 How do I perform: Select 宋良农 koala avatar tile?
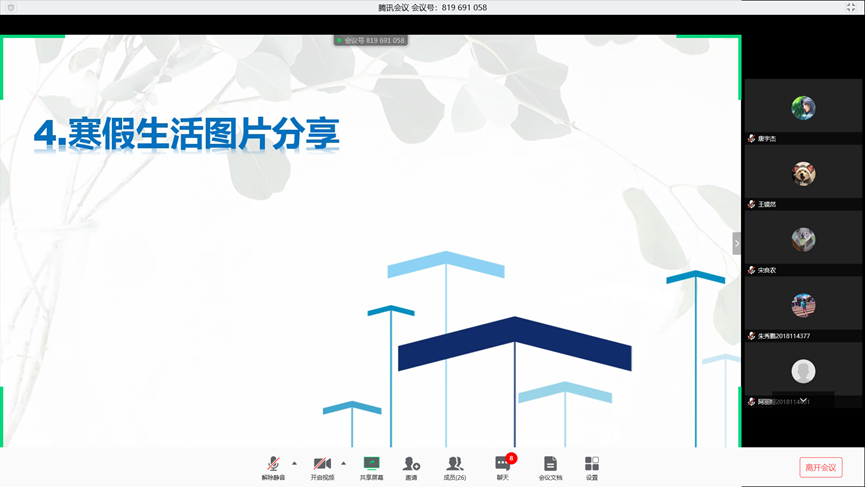[x=803, y=239]
